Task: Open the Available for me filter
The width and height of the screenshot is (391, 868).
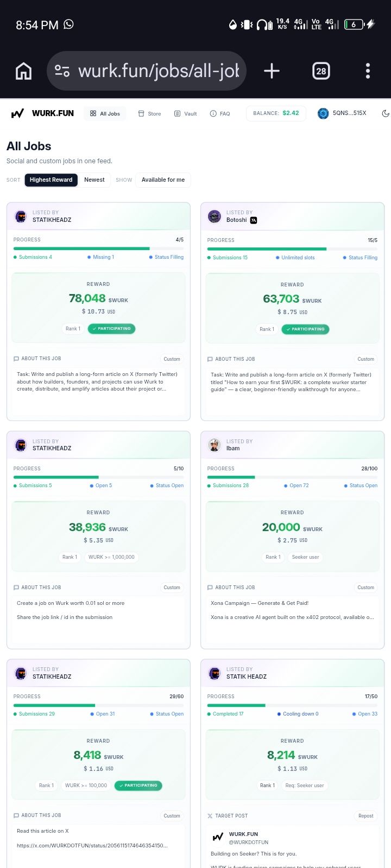Action: (x=163, y=180)
